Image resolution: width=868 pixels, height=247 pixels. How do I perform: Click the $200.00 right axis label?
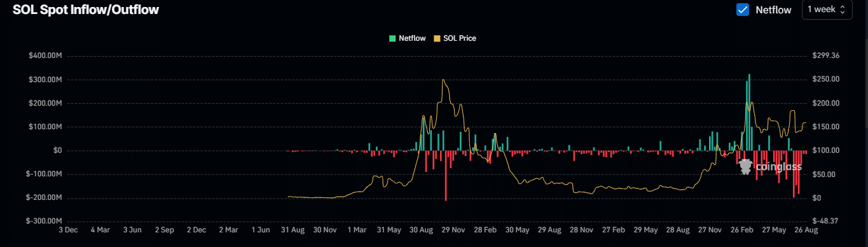pos(826,103)
